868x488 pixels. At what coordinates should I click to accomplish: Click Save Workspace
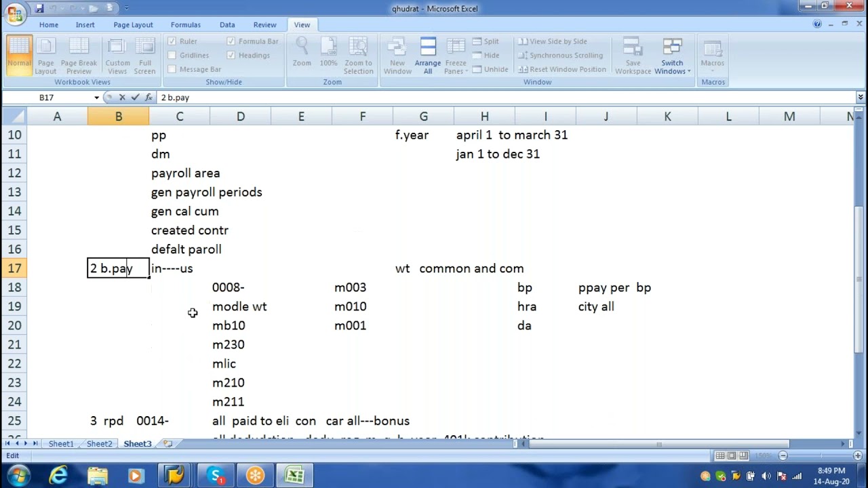pos(633,56)
